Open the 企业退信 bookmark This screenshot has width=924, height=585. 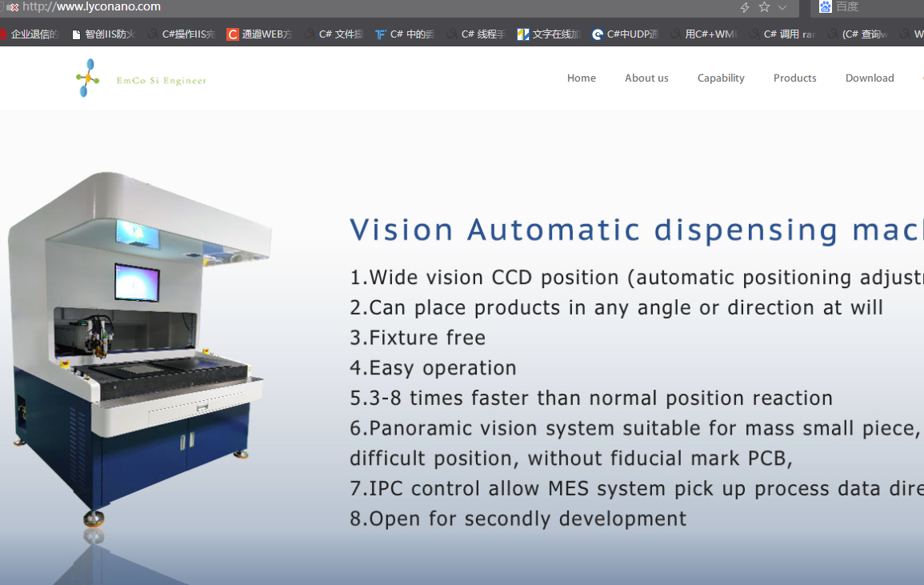pyautogui.click(x=30, y=34)
